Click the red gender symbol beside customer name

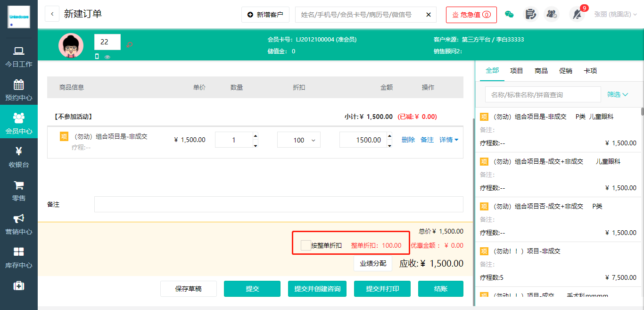(129, 44)
